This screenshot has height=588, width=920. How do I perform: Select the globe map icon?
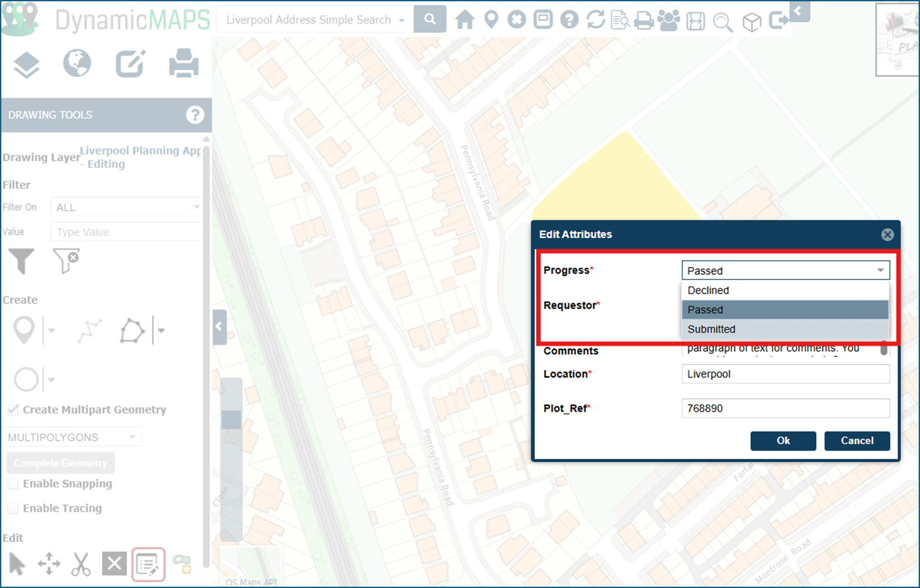point(77,64)
